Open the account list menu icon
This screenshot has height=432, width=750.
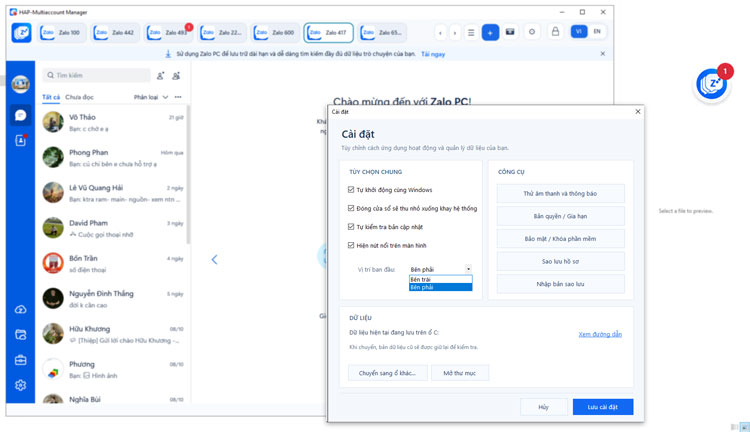pyautogui.click(x=471, y=33)
